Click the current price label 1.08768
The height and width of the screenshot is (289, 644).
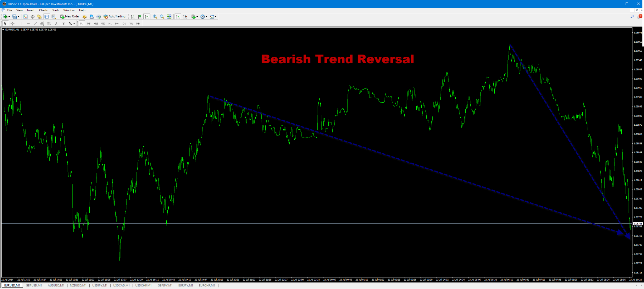[x=638, y=224]
